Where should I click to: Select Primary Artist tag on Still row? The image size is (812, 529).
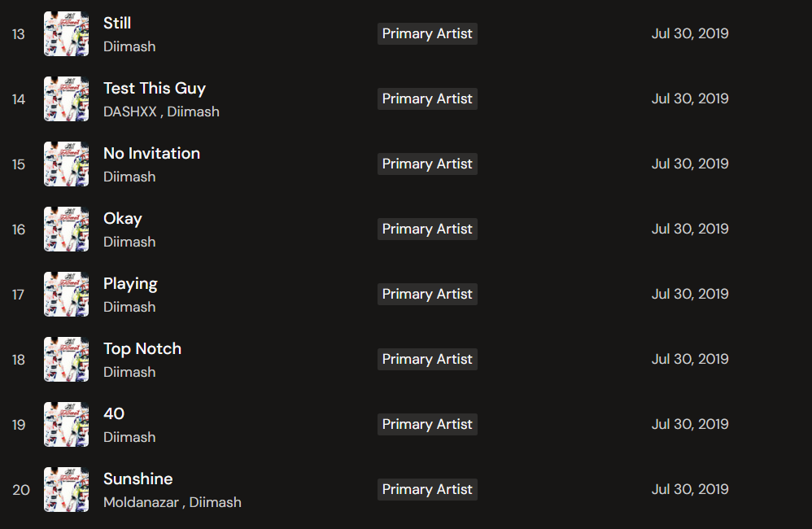tap(427, 33)
